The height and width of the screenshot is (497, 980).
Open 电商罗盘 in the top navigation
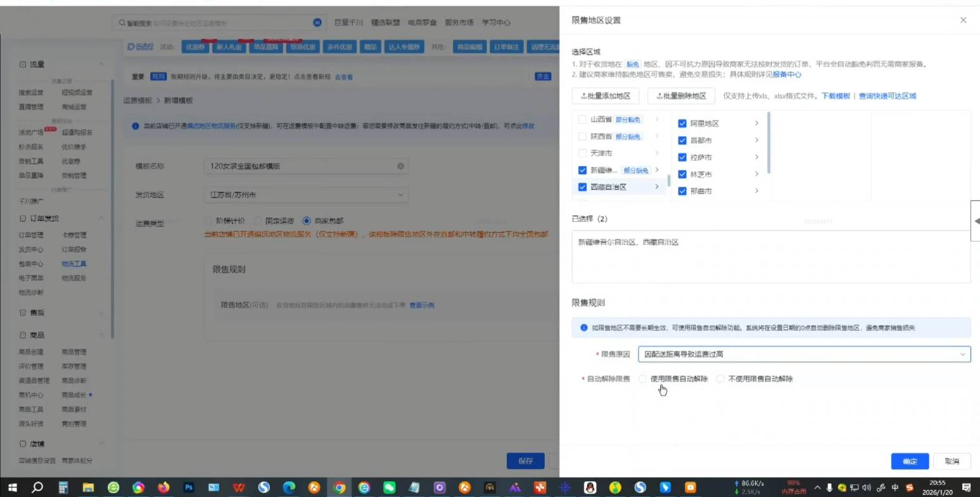422,23
